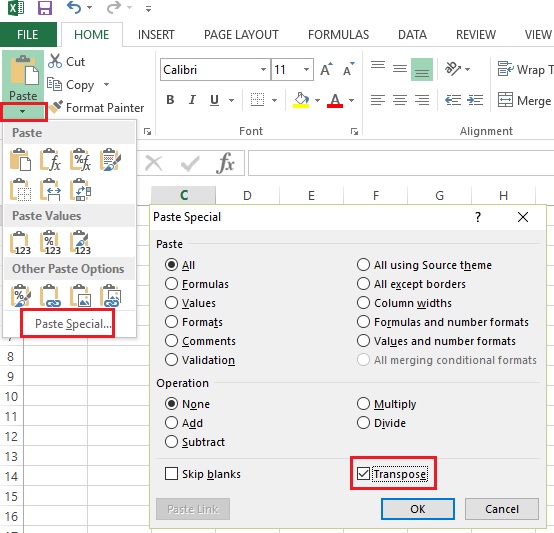Click the Increase Indent icon

click(475, 100)
